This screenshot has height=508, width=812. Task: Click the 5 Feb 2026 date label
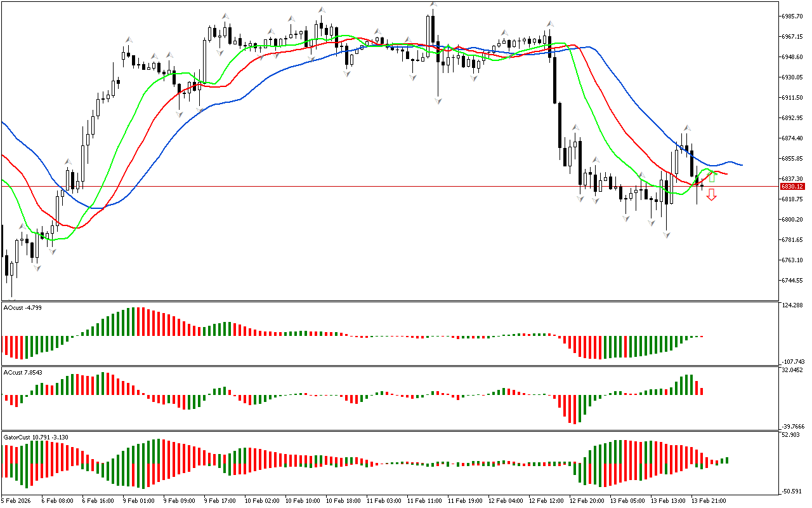(15, 500)
